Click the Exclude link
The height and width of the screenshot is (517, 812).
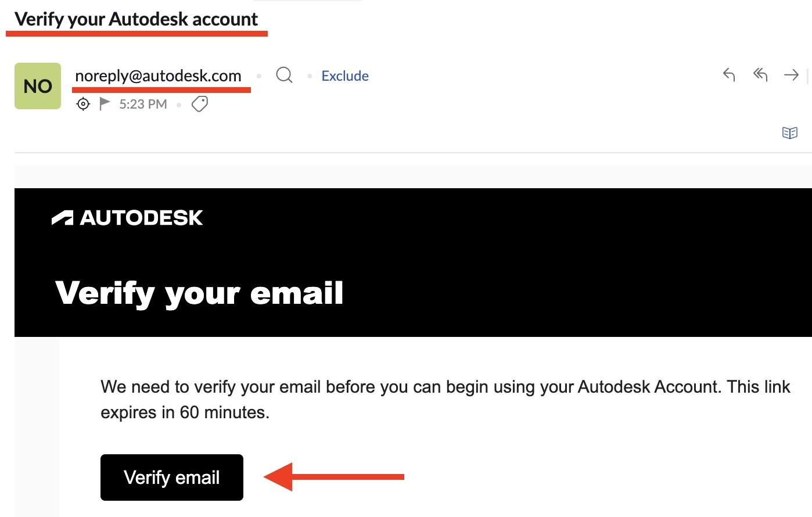tap(345, 76)
